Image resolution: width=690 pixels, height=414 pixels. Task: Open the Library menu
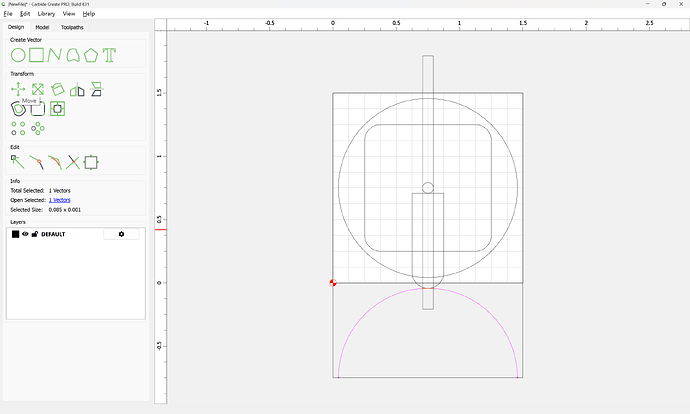(44, 14)
